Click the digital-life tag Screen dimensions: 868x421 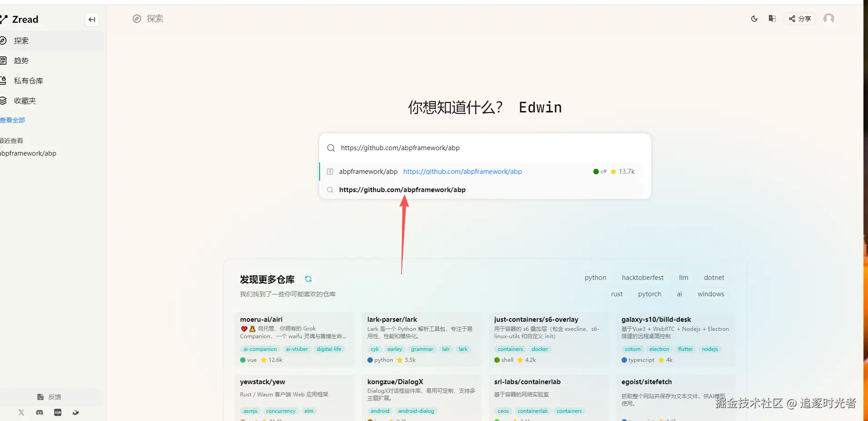pos(329,349)
